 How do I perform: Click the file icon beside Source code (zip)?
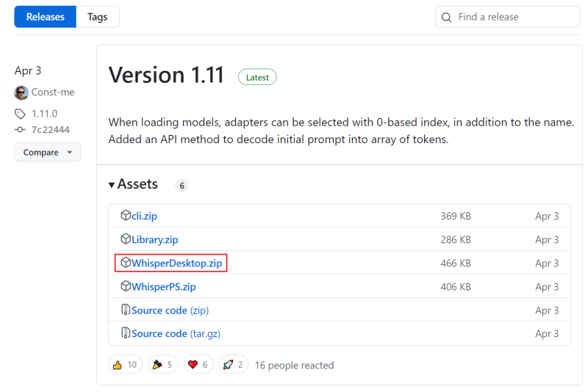coord(125,310)
